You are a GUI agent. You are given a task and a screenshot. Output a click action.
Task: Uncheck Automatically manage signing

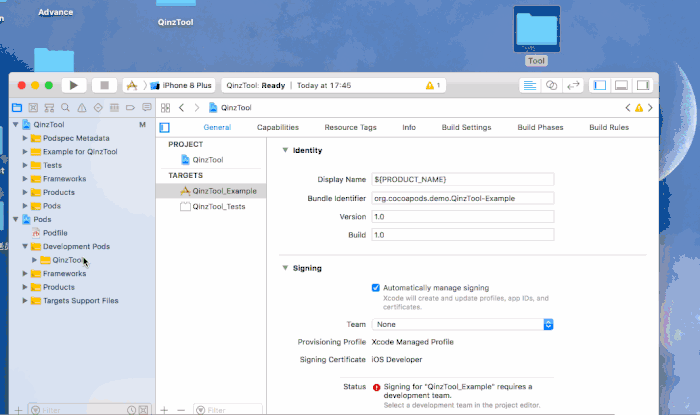point(376,288)
